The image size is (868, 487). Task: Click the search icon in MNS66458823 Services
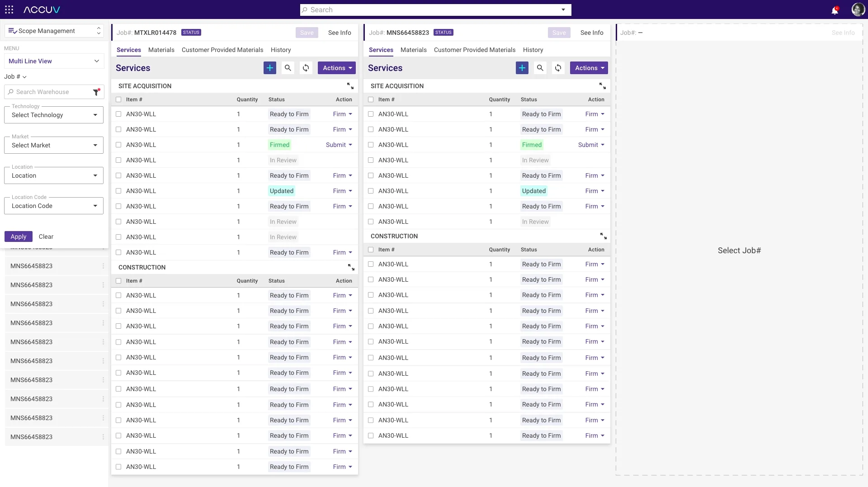coord(540,68)
